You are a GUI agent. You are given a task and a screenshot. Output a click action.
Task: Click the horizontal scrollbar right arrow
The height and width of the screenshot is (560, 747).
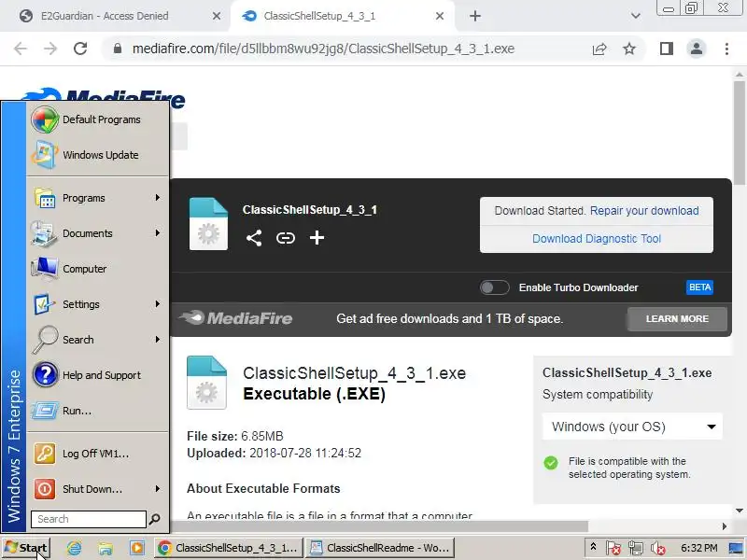pyautogui.click(x=725, y=526)
